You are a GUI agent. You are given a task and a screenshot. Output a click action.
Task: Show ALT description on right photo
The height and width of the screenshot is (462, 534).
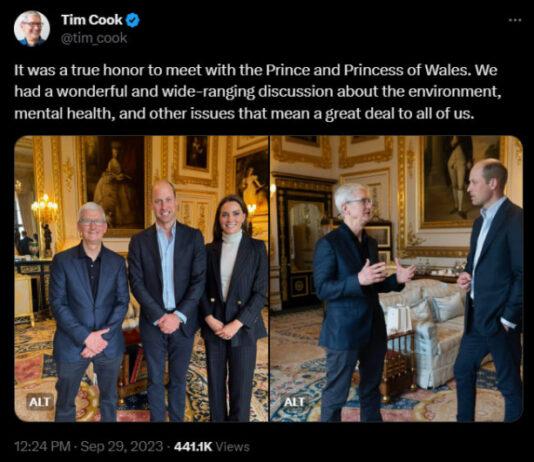point(294,402)
